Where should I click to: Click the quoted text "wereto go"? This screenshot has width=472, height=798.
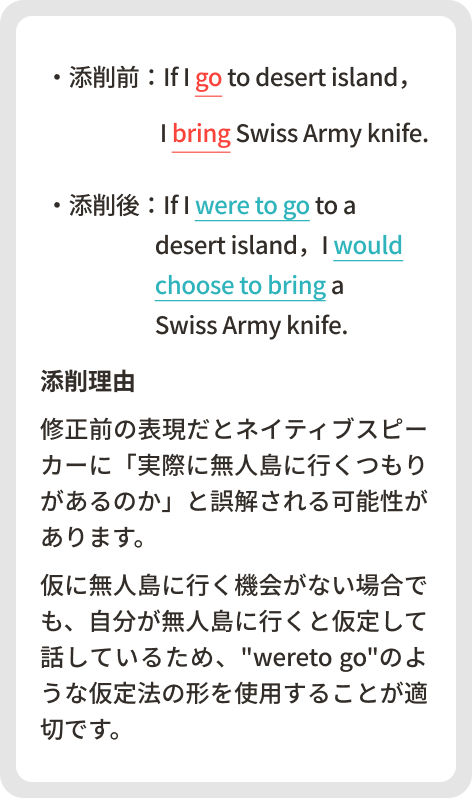310,658
